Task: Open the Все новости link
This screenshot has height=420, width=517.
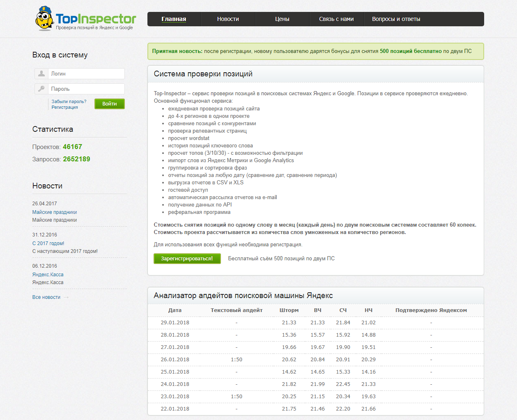Action: tap(46, 297)
